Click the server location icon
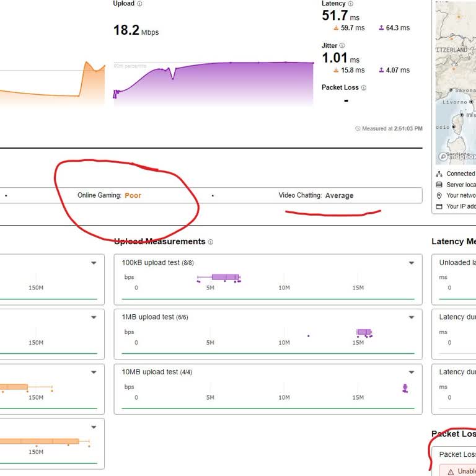The height and width of the screenshot is (476, 476). coord(439,185)
